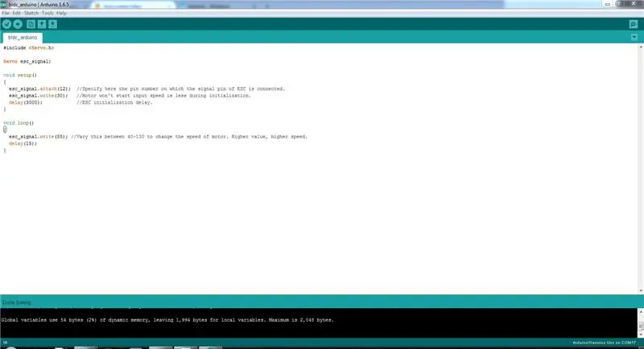Open the Help menu

(62, 13)
